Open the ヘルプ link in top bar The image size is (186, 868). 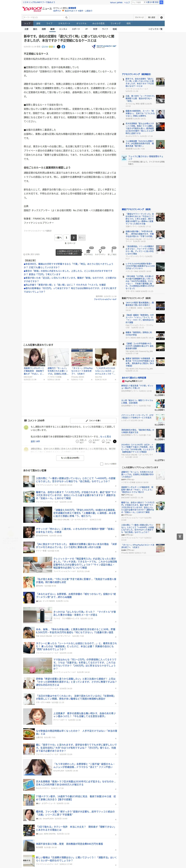tap(127, 2)
